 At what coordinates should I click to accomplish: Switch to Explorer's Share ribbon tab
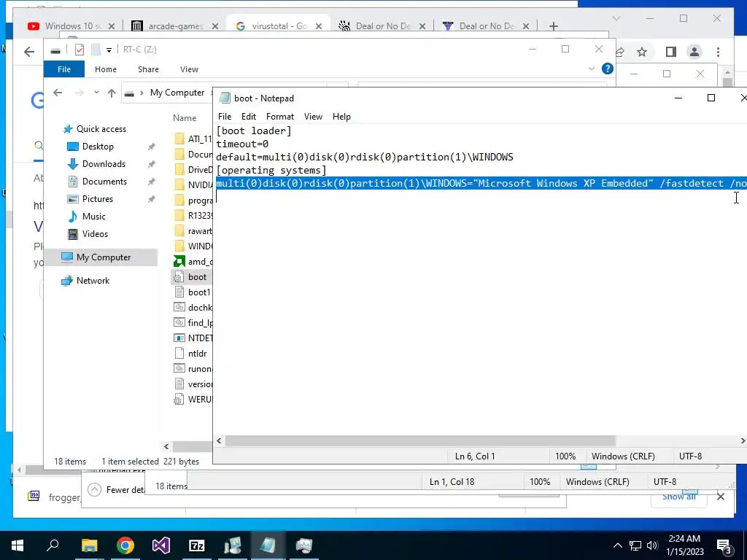(148, 69)
